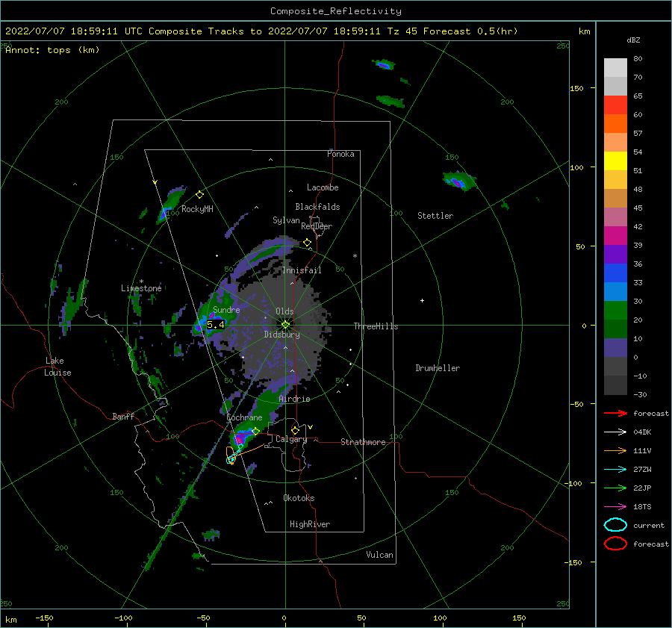The width and height of the screenshot is (672, 628).
Task: Click the UTC Composite Tracks timestamp header
Action: [261, 31]
